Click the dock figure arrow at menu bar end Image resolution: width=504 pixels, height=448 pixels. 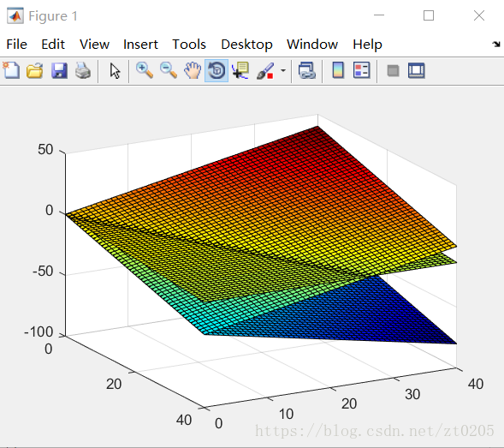[496, 44]
